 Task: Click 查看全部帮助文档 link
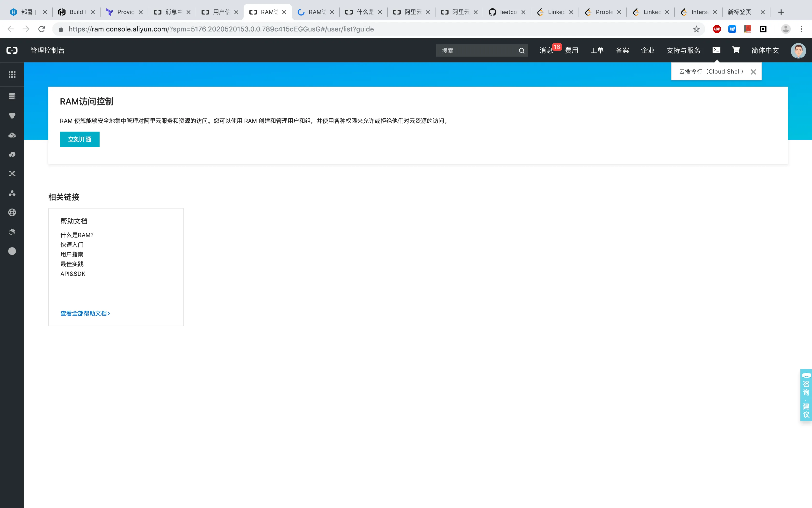pyautogui.click(x=85, y=314)
